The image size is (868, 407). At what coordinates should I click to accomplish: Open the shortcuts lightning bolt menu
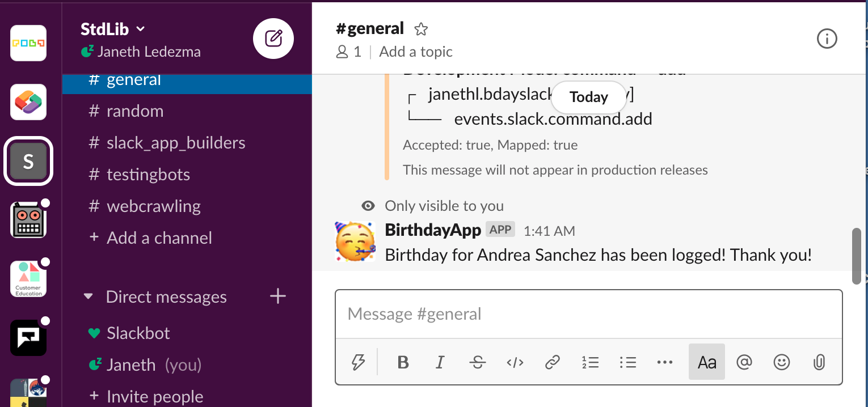click(358, 362)
